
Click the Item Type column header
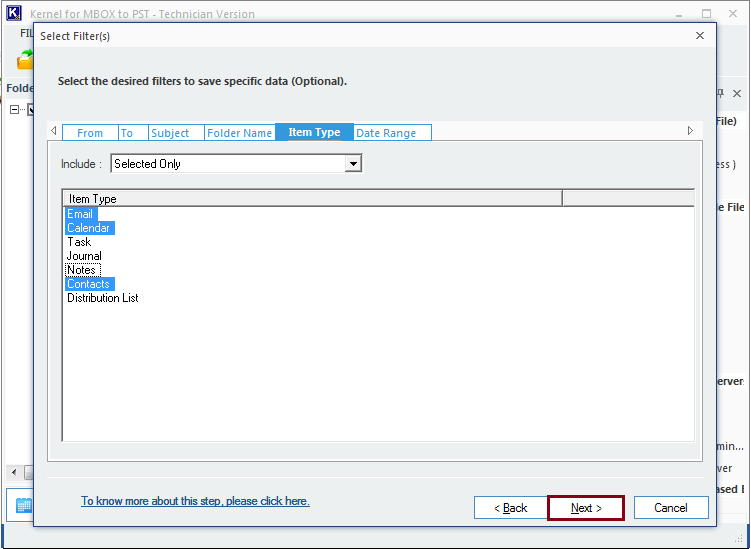click(312, 198)
